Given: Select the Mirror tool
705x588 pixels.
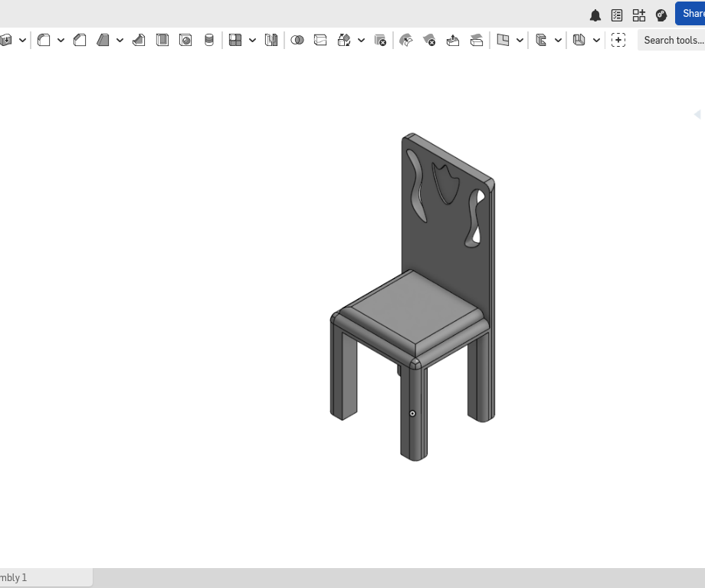Looking at the screenshot, I should (x=271, y=40).
